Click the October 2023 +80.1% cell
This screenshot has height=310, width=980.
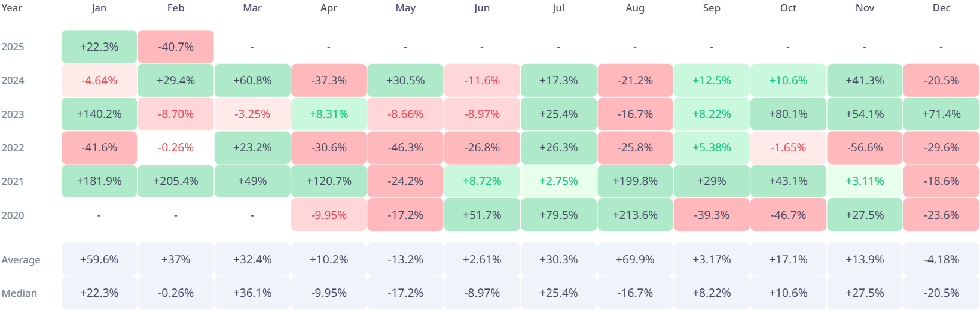pyautogui.click(x=788, y=114)
